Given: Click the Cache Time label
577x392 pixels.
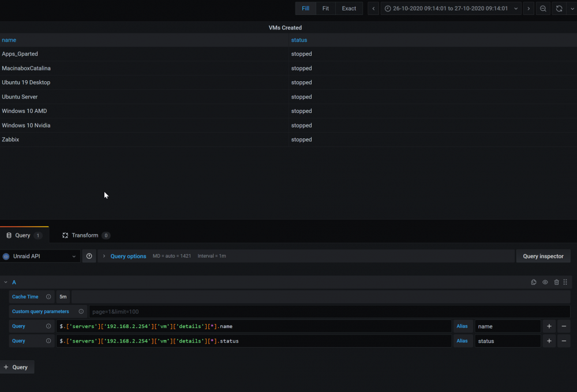Looking at the screenshot, I should coord(25,297).
